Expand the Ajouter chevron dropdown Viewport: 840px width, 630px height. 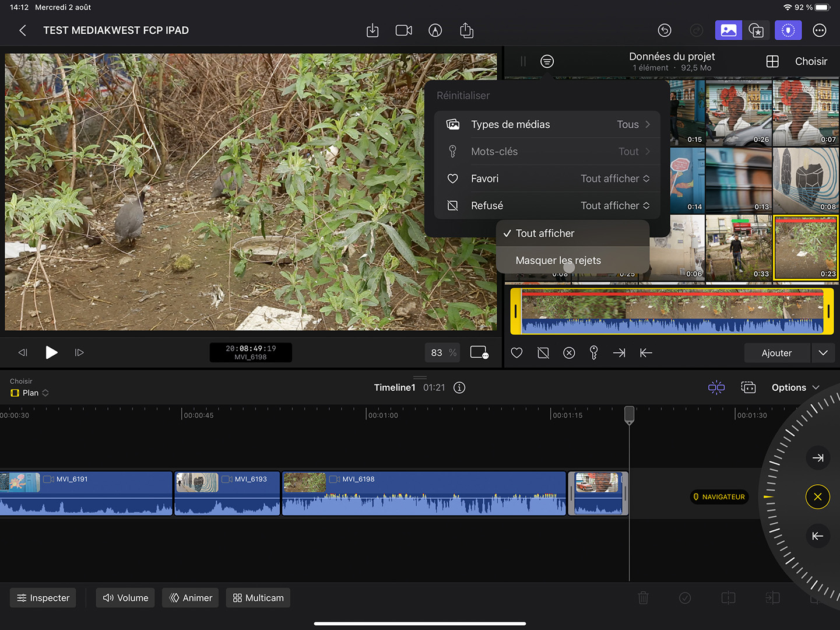pyautogui.click(x=823, y=353)
